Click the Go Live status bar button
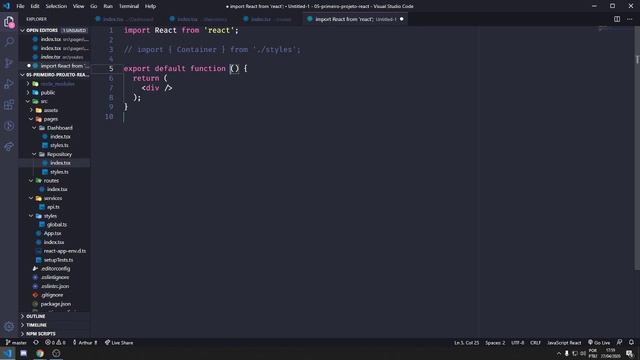The width and height of the screenshot is (640, 360). tap(599, 342)
